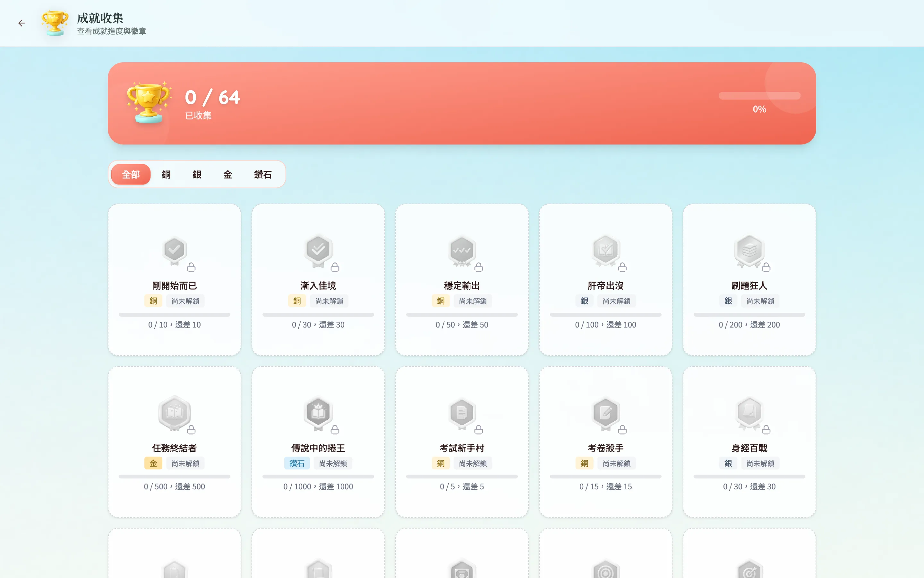Click the 刷題狂人 achievement title

(749, 285)
